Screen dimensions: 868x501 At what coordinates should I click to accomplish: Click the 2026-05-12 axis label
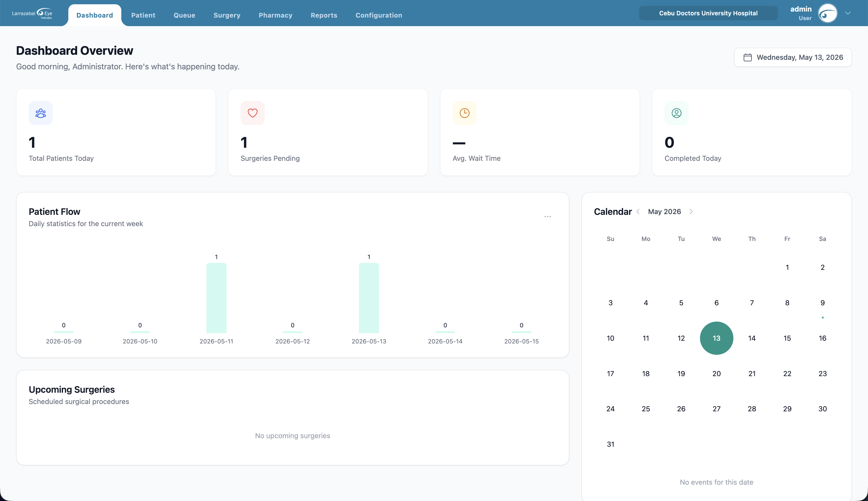(x=292, y=341)
